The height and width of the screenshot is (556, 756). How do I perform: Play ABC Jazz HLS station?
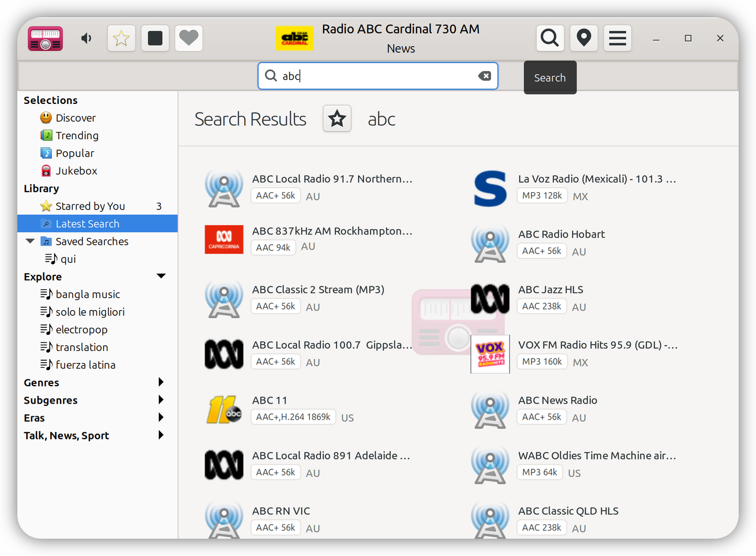[551, 290]
